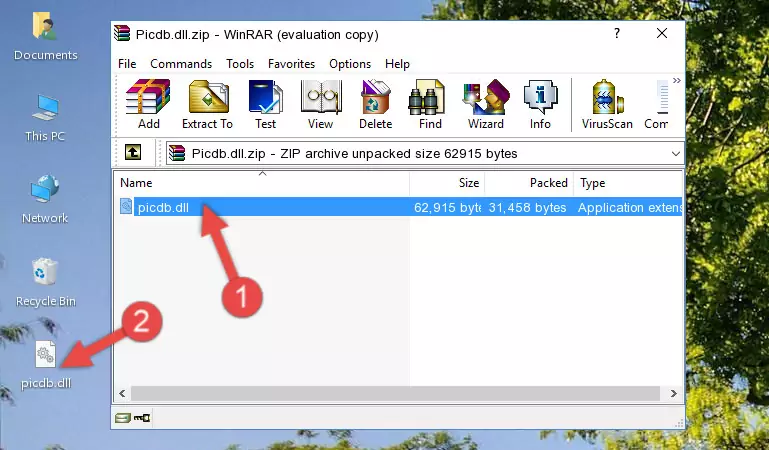Click the address bar path text

(355, 154)
